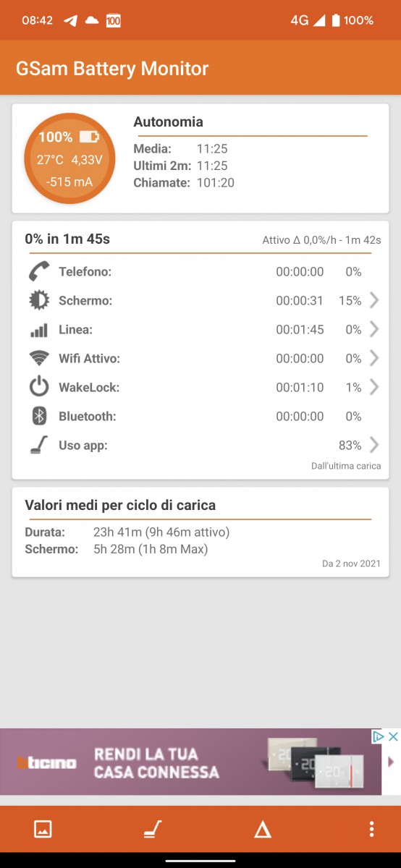
Task: Tap the WakeLock power icon
Action: (39, 387)
